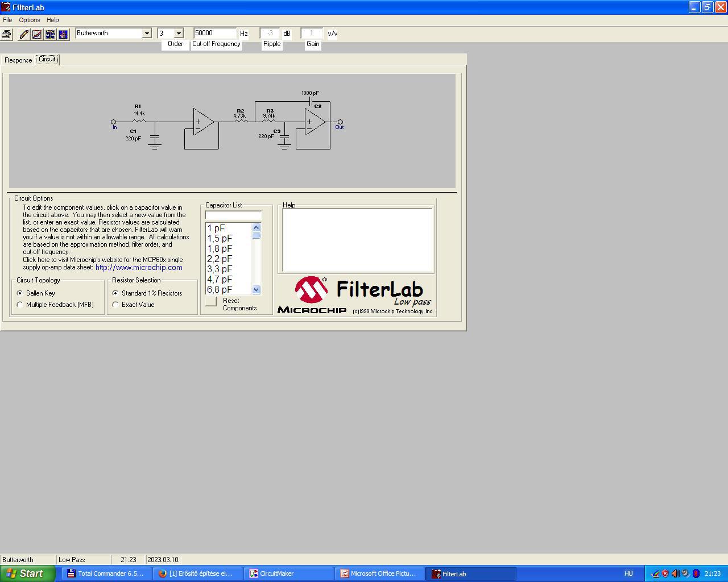The image size is (728, 582).
Task: Click the Windows Start button
Action: pos(27,573)
